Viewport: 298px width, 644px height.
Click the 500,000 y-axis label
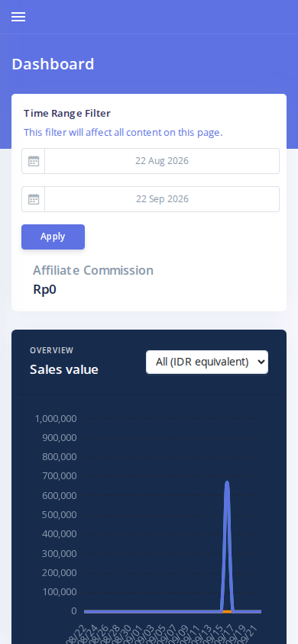pyautogui.click(x=59, y=514)
